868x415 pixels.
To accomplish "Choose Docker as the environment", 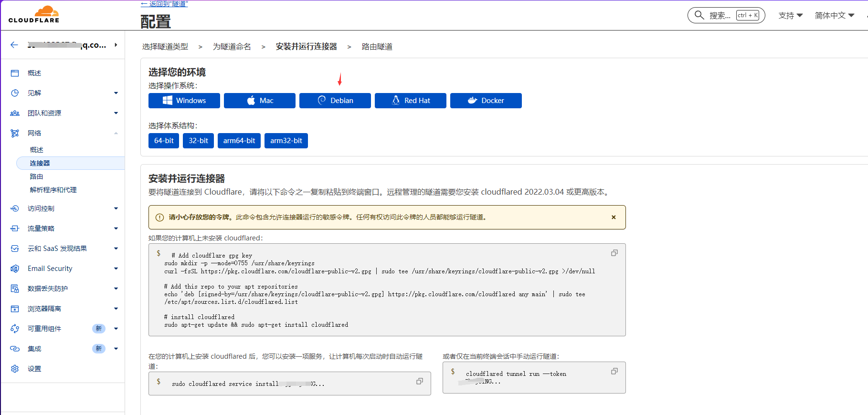I will (486, 101).
